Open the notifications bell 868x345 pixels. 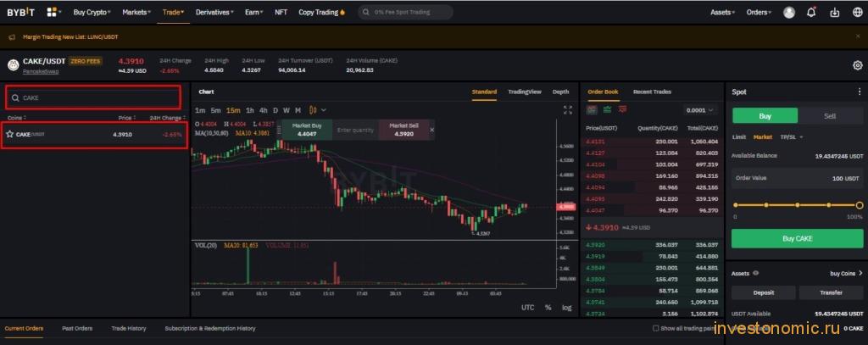pyautogui.click(x=811, y=12)
